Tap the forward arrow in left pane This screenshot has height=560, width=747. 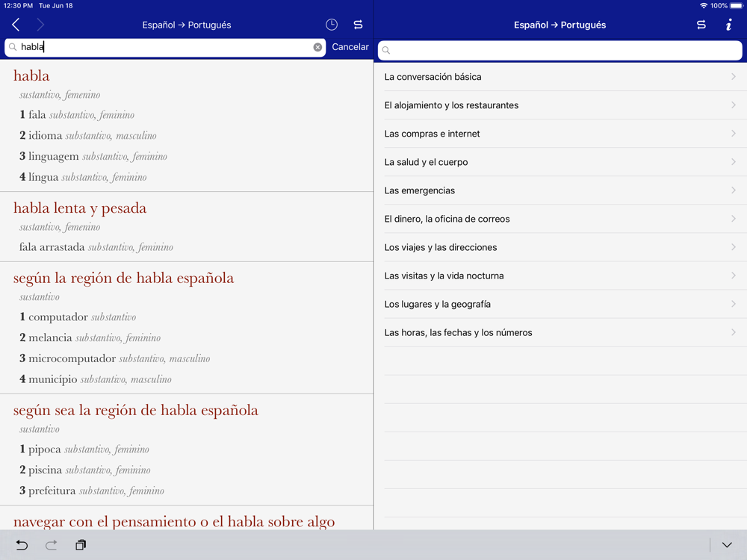point(40,25)
